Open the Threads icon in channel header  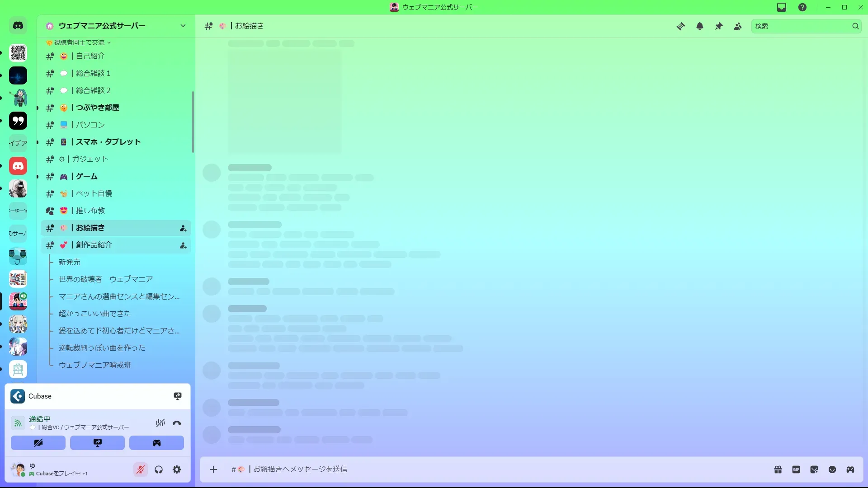680,26
